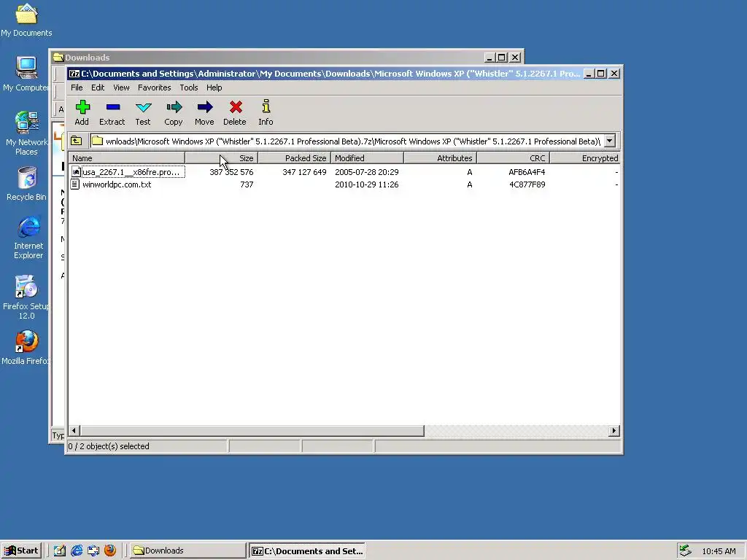Image resolution: width=747 pixels, height=560 pixels.
Task: Click size value 737
Action: 247,184
